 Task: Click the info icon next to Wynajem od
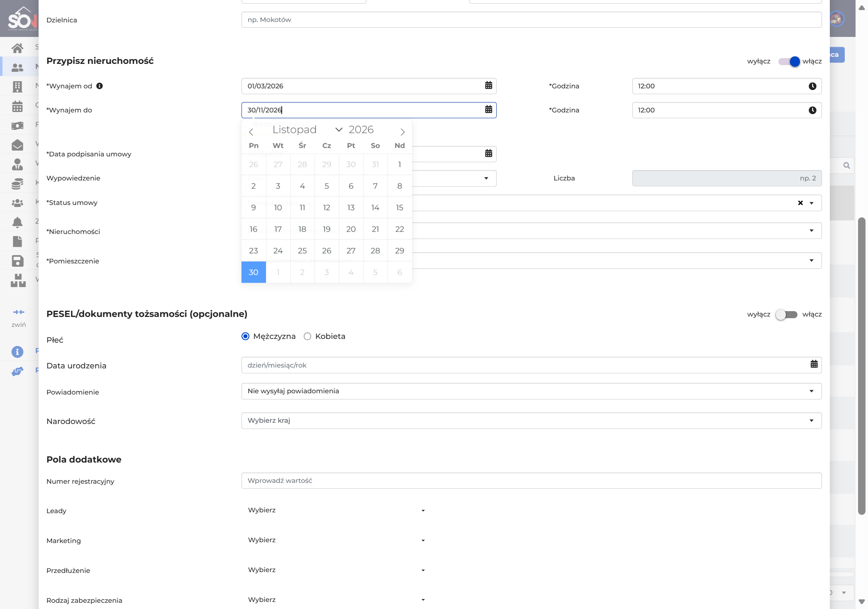pos(100,86)
